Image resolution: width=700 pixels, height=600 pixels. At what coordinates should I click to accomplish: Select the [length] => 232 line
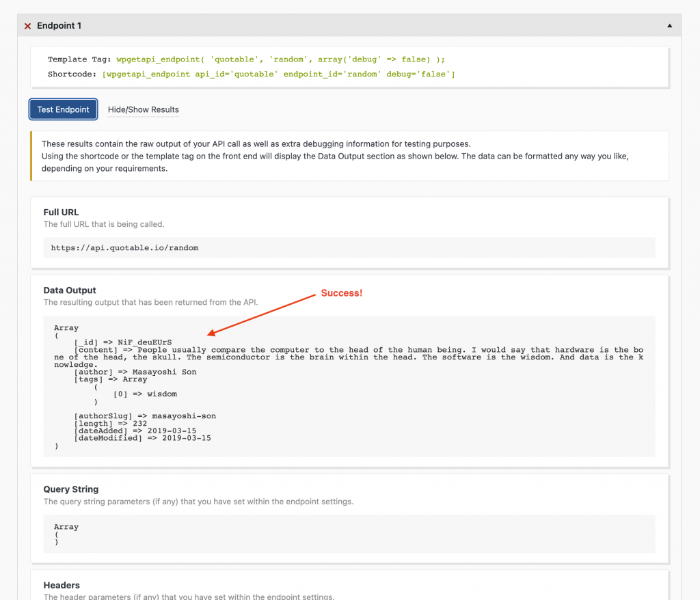click(x=111, y=423)
